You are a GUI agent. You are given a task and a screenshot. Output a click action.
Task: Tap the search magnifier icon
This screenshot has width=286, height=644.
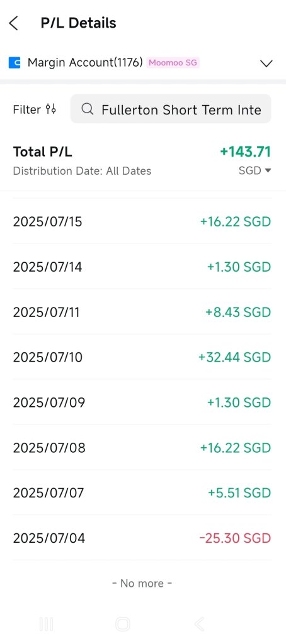pos(87,109)
